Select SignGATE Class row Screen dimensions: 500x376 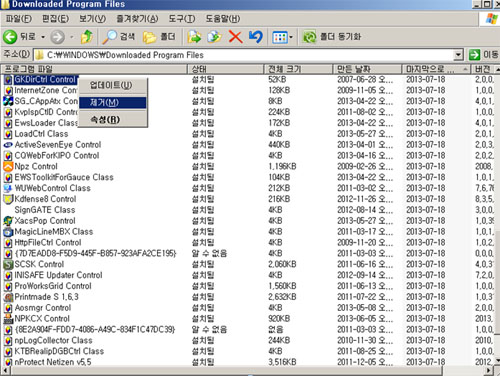(x=248, y=210)
